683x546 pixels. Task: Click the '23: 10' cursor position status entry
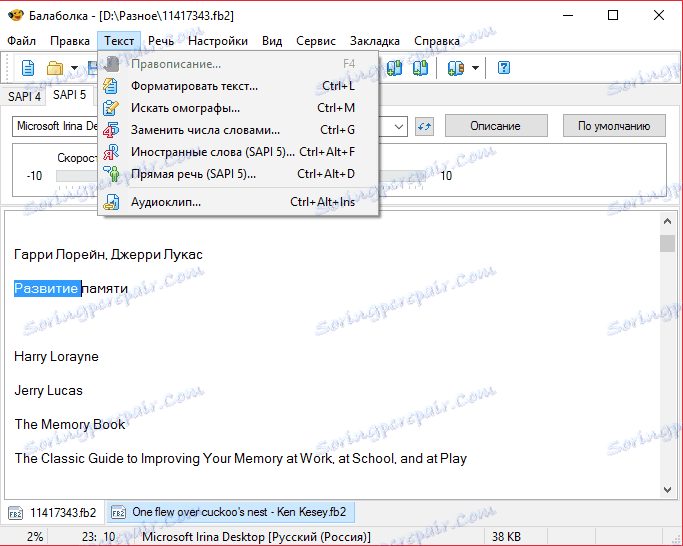pos(98,537)
